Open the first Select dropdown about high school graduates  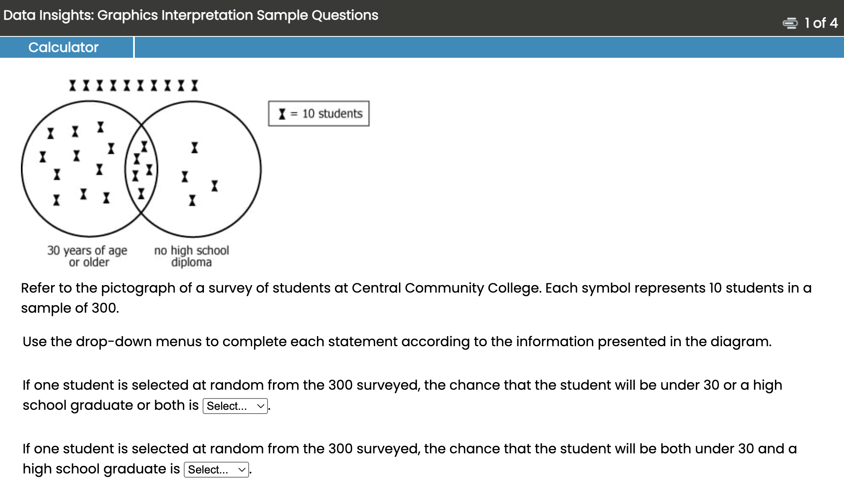pyautogui.click(x=234, y=406)
